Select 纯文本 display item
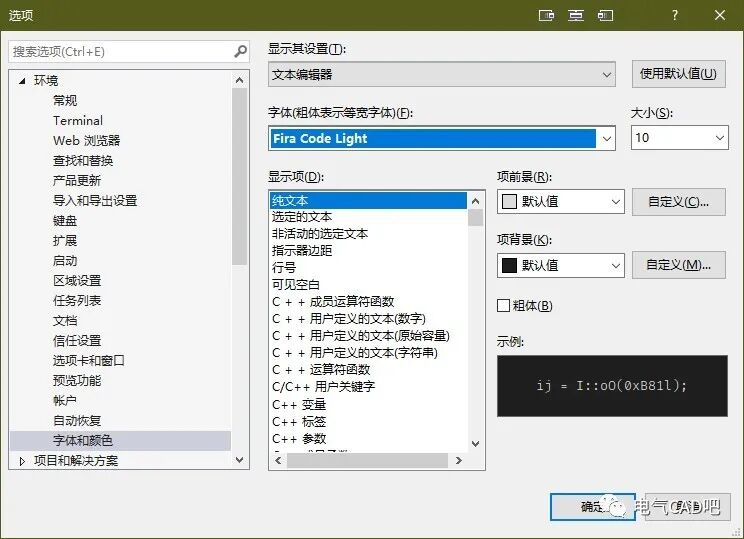Viewport: 744px width, 539px height. 368,200
